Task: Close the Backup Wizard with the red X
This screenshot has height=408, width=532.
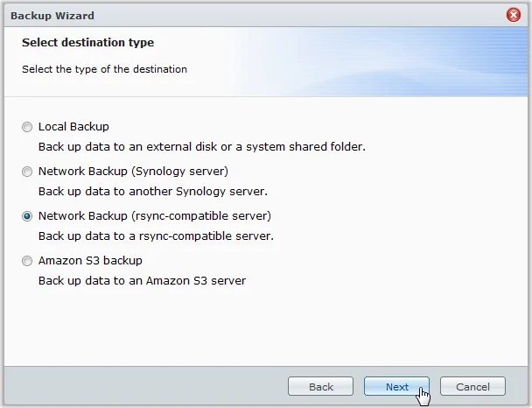Action: click(x=514, y=15)
